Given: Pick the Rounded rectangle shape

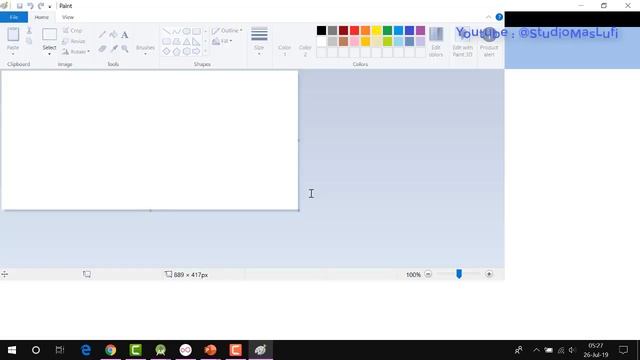Looking at the screenshot, I should pyautogui.click(x=167, y=42).
